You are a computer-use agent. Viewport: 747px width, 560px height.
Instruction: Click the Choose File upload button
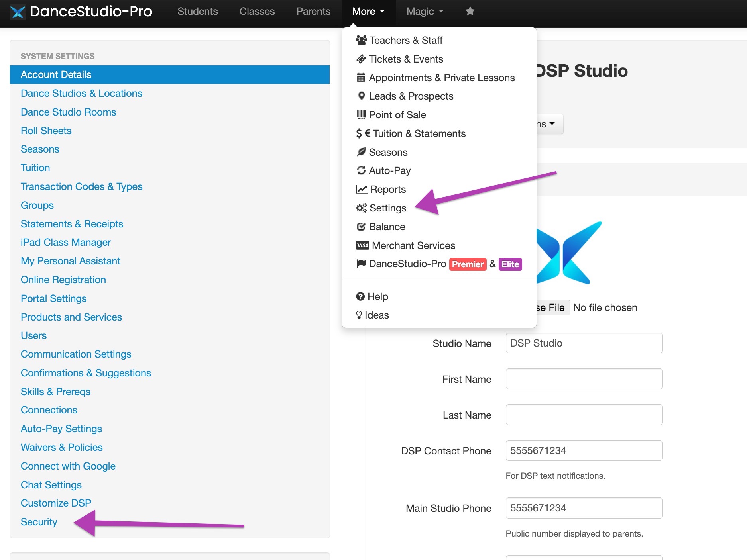pos(552,307)
